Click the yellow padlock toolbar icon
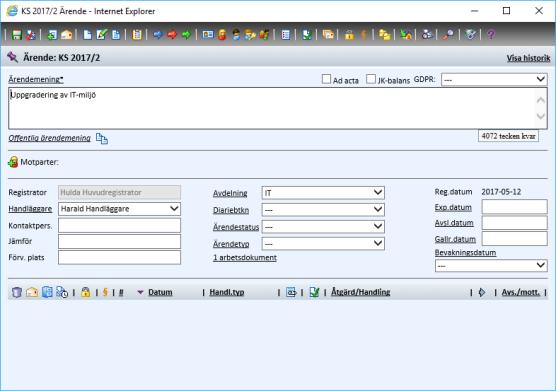 pos(349,35)
